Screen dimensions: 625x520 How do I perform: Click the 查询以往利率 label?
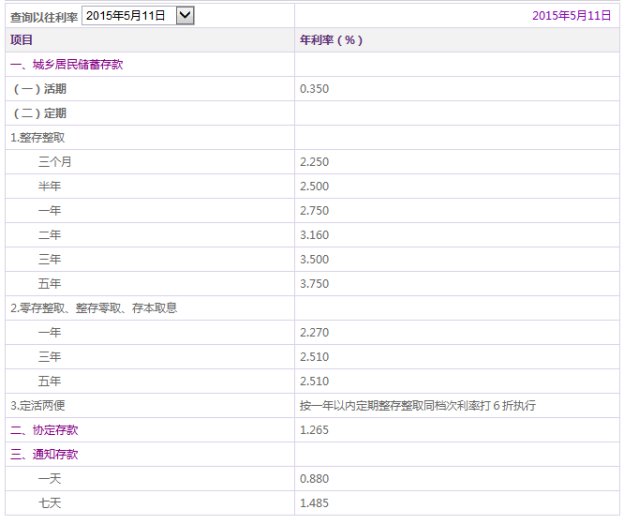point(44,17)
